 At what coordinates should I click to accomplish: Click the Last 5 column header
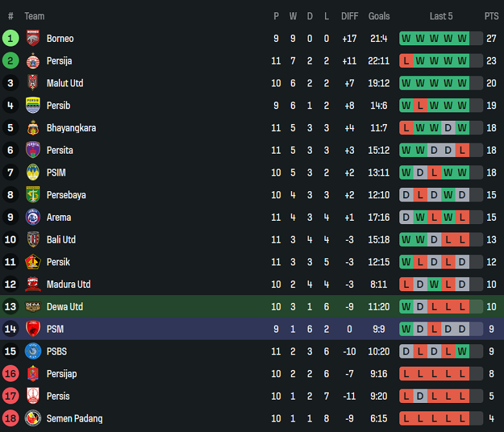coord(441,16)
